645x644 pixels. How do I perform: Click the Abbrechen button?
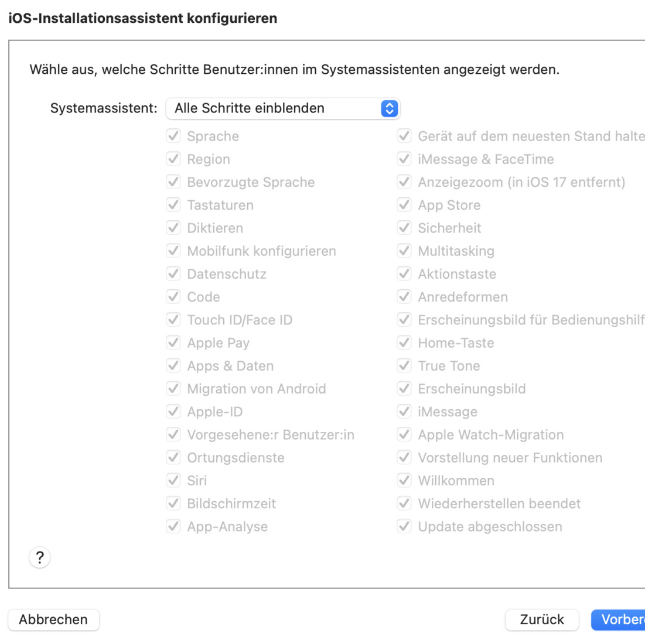pyautogui.click(x=53, y=619)
